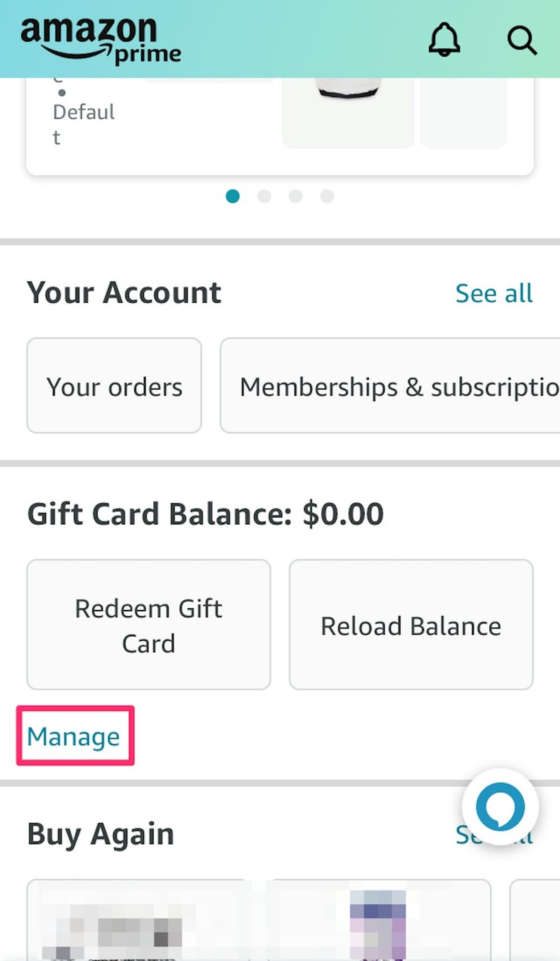Tap the Amazon Prime logo
Viewport: 560px width, 961px height.
coord(99,38)
